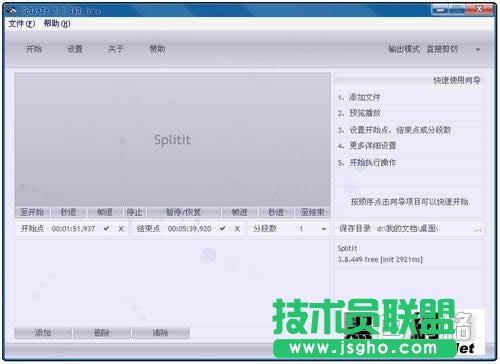The width and height of the screenshot is (500, 364).
Task: Minimize the SplitIt window
Action: pyautogui.click(x=440, y=10)
